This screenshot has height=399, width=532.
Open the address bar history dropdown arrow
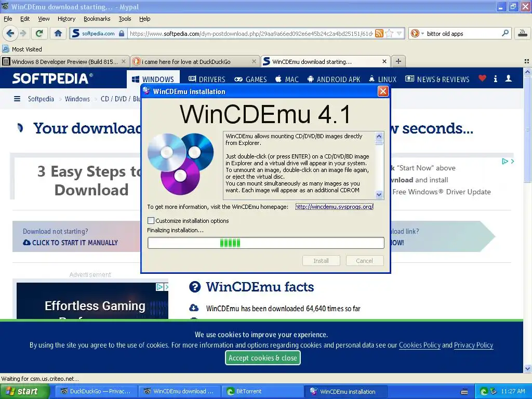pyautogui.click(x=400, y=33)
